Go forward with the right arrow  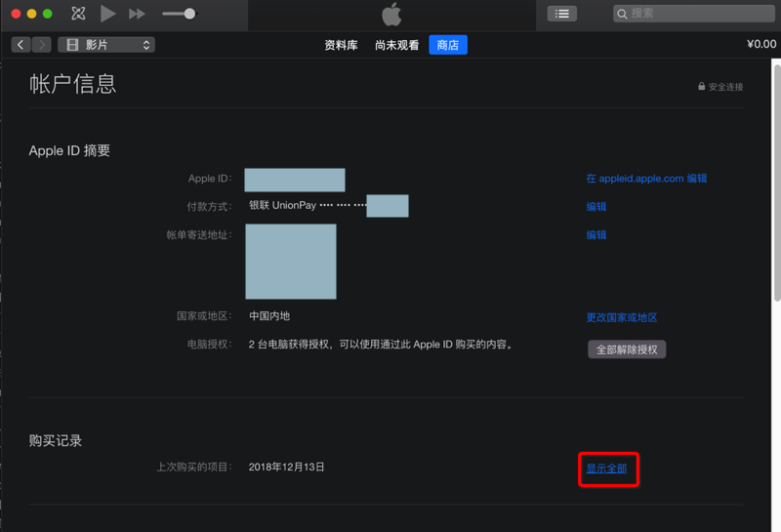coord(42,45)
